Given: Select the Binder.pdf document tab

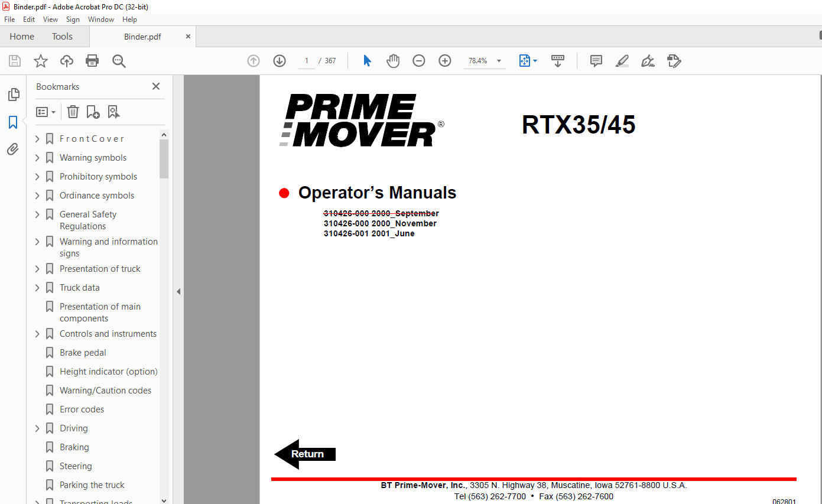Looking at the screenshot, I should click(142, 37).
